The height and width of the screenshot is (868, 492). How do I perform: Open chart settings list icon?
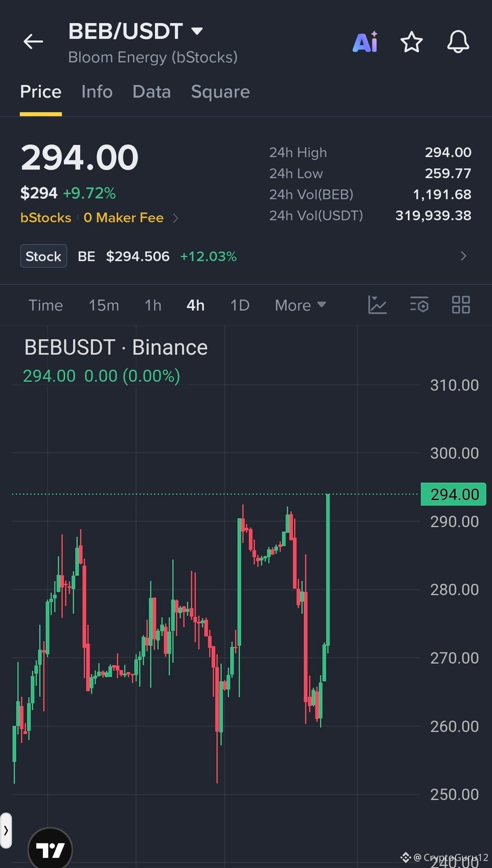pyautogui.click(x=419, y=305)
